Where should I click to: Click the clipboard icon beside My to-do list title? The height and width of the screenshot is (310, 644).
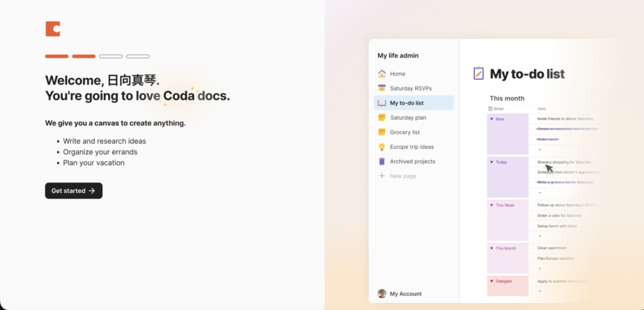click(x=479, y=74)
